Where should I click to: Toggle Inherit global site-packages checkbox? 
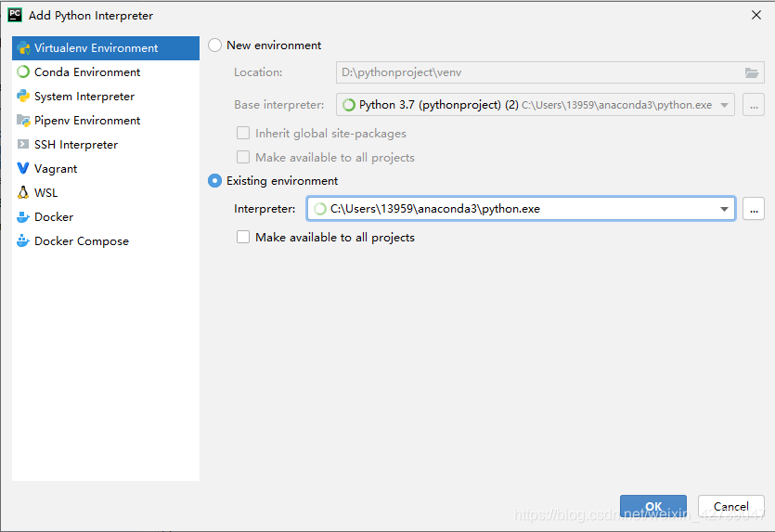click(243, 134)
